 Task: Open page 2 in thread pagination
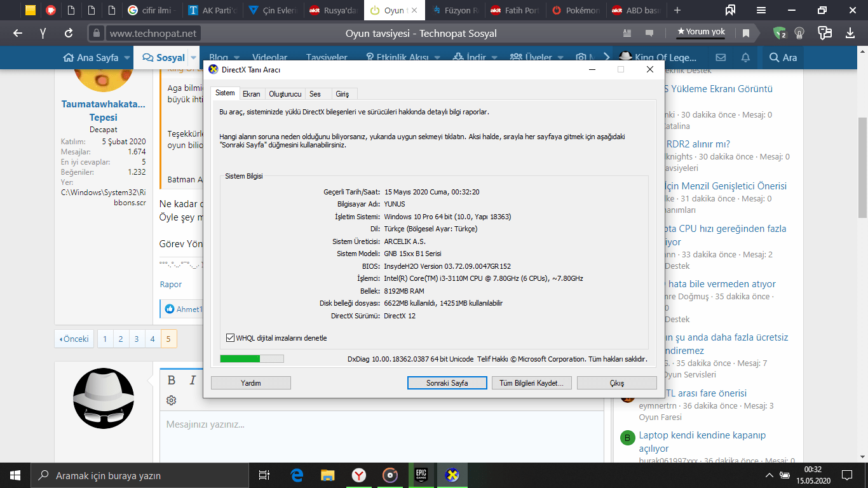click(x=121, y=339)
